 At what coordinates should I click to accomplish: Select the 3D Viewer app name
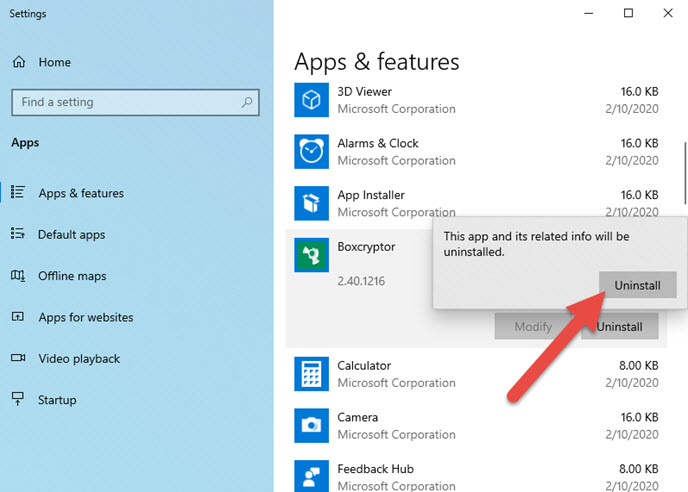pyautogui.click(x=364, y=92)
